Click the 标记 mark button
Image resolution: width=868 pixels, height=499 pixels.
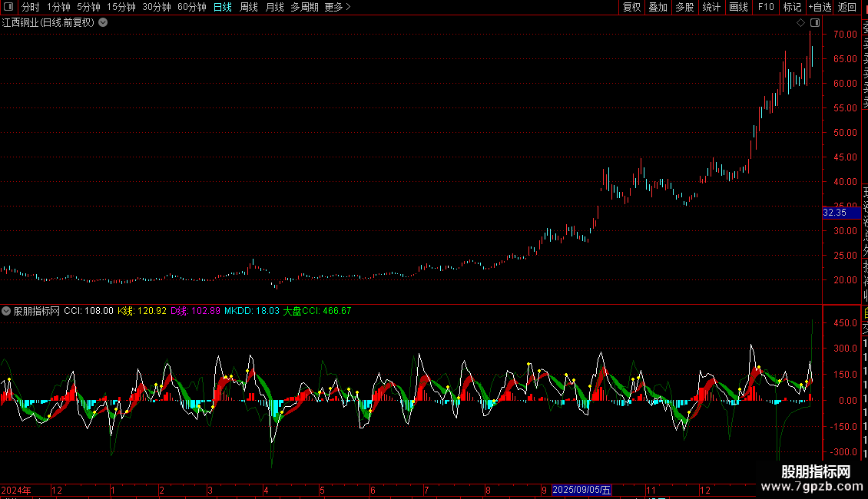point(792,7)
